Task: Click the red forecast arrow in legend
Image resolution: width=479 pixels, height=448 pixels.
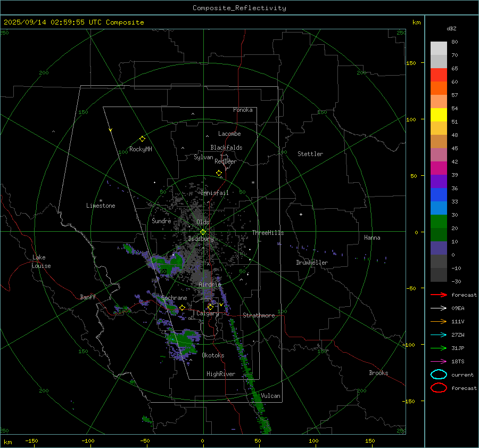Action: [x=439, y=295]
